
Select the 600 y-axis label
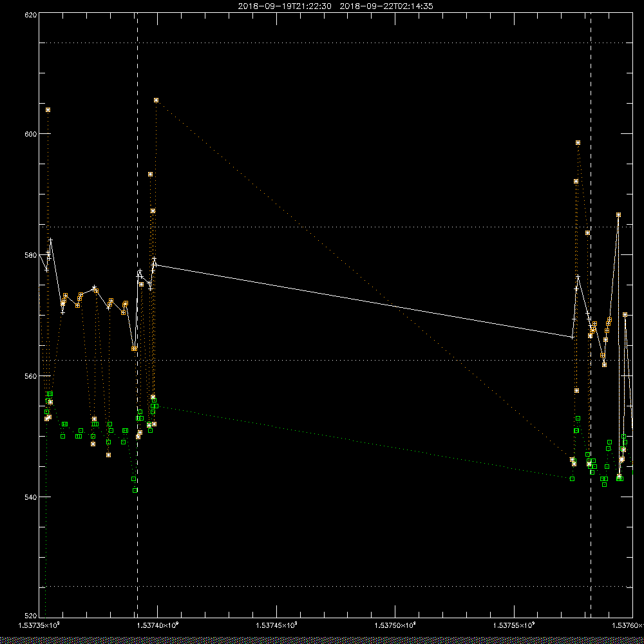(x=31, y=134)
